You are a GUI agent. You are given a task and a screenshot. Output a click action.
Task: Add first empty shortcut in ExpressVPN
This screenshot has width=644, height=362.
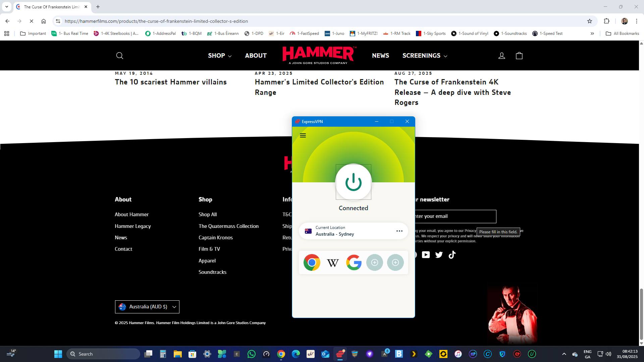tap(375, 262)
